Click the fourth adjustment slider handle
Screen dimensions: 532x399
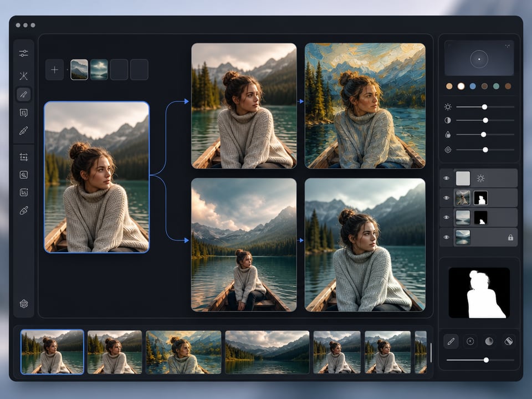(485, 150)
